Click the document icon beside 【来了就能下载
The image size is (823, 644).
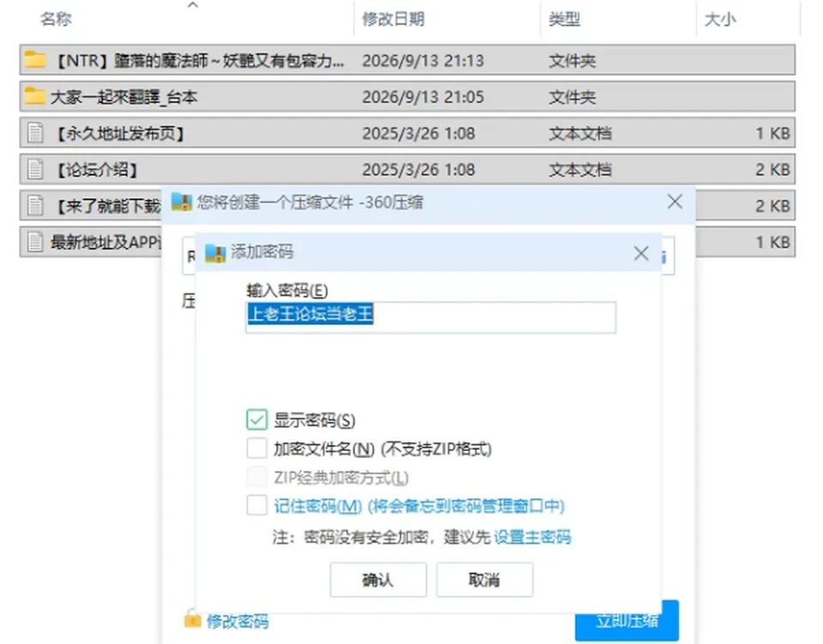click(35, 205)
